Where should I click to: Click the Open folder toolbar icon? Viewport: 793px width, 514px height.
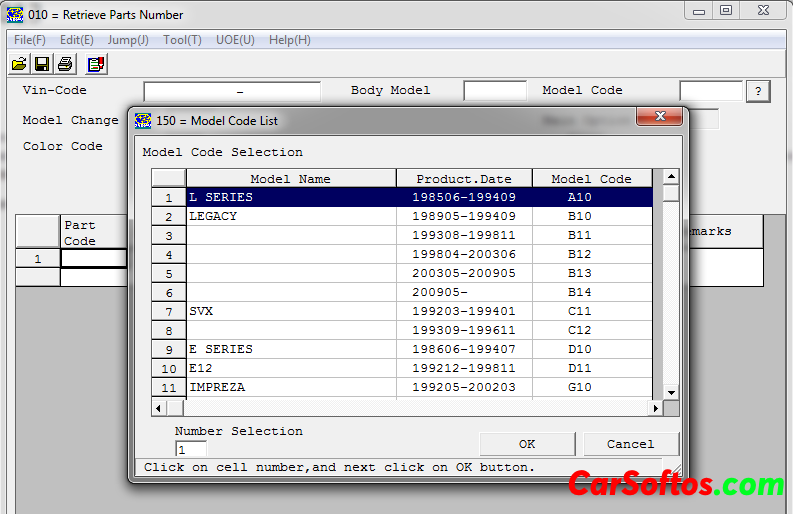[x=19, y=64]
